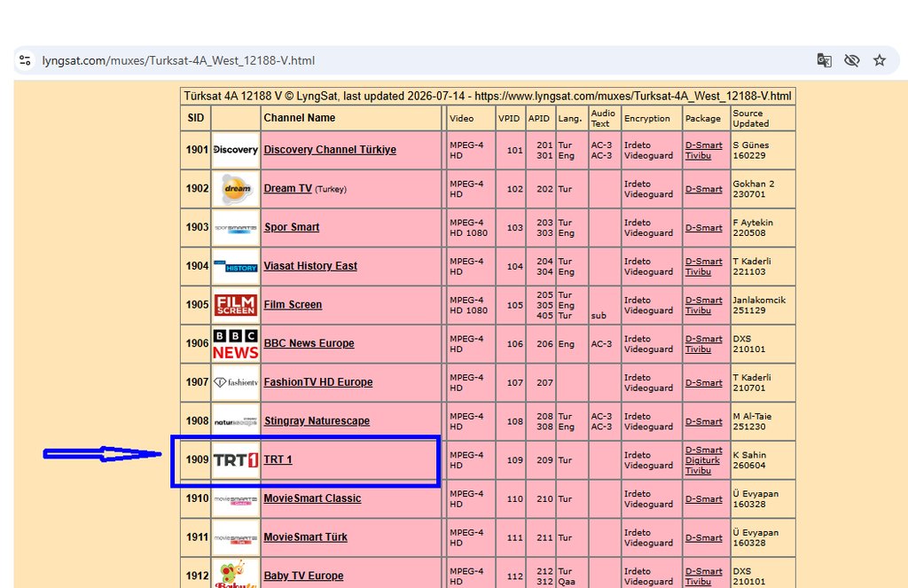Click Tivibu package in TRT 1 row

698,471
